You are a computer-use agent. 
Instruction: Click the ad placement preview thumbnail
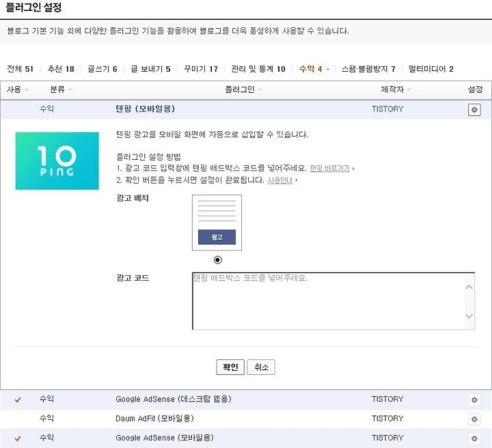(217, 223)
